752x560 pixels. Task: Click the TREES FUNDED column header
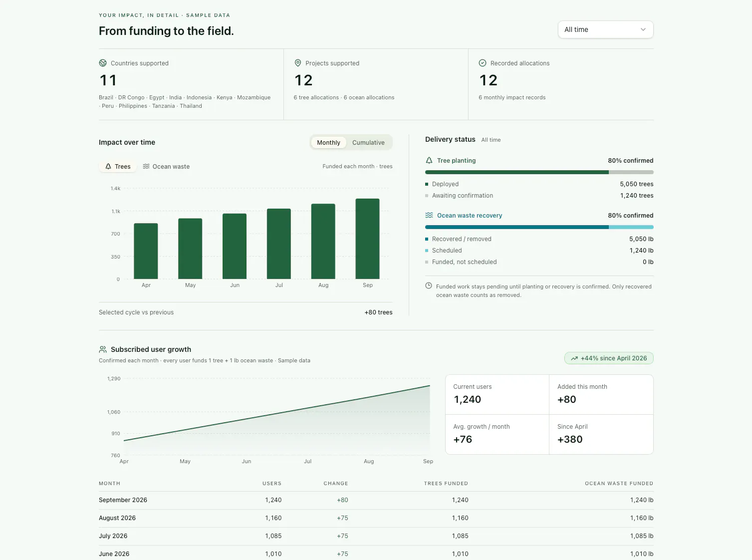point(446,484)
